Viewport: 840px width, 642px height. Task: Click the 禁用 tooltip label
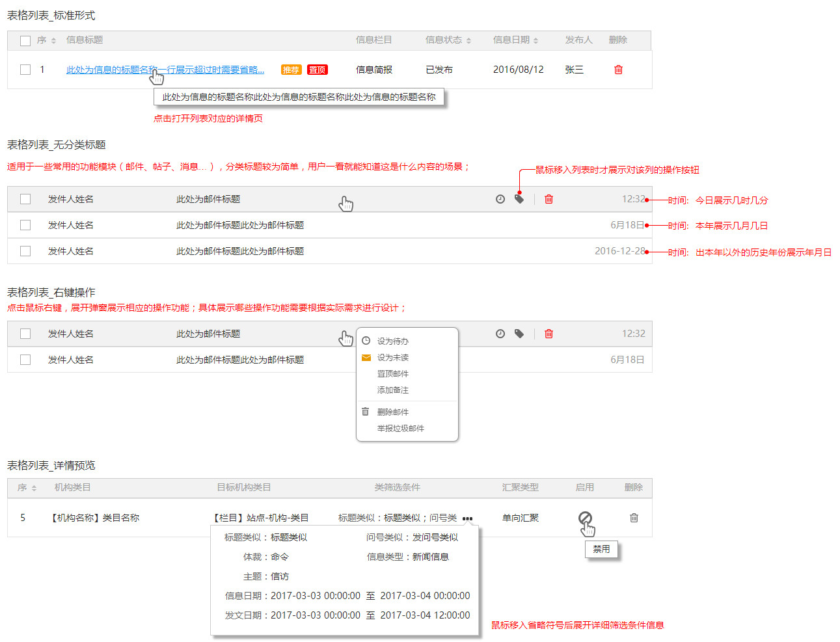[x=602, y=549]
